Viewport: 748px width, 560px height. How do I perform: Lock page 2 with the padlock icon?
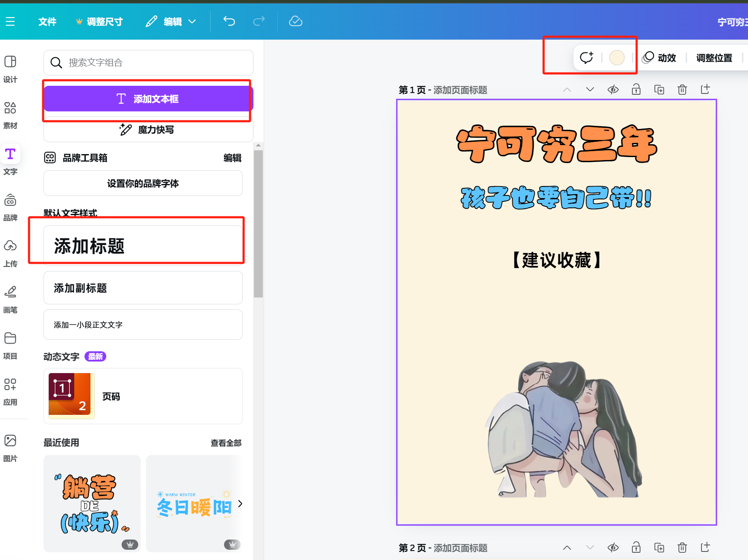click(636, 548)
